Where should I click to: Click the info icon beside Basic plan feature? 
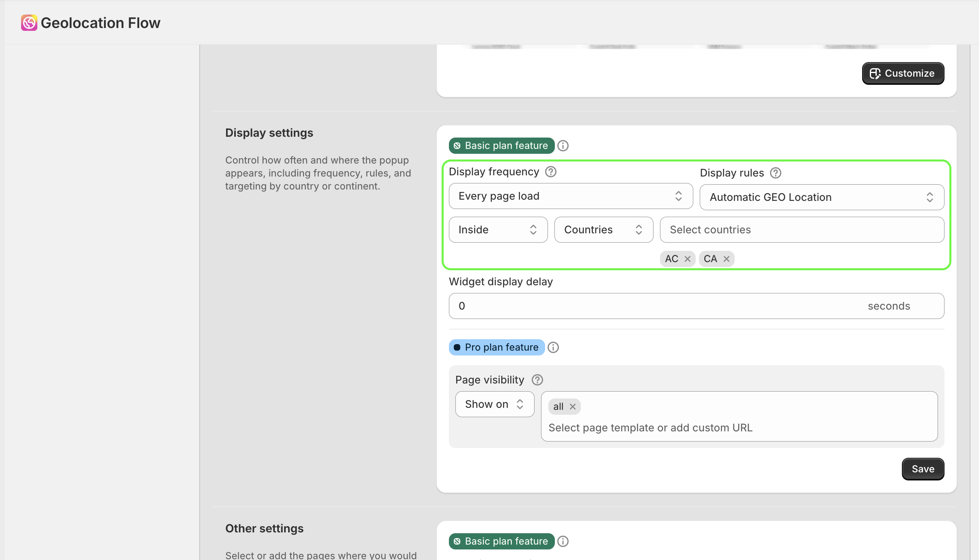click(x=563, y=145)
